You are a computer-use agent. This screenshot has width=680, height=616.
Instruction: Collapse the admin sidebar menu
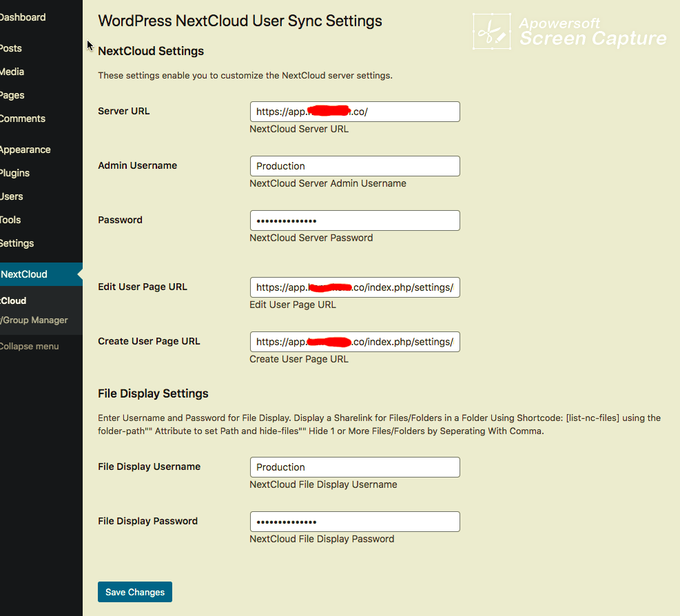point(29,346)
